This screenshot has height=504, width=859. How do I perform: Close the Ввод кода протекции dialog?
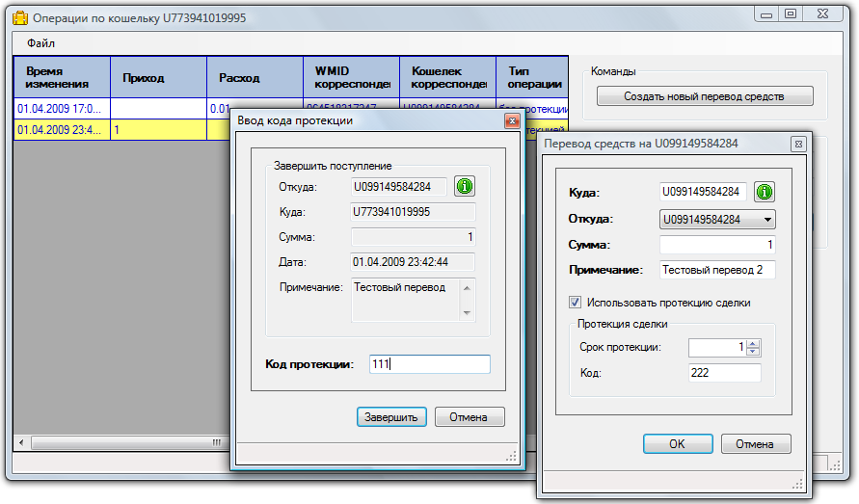click(x=512, y=120)
